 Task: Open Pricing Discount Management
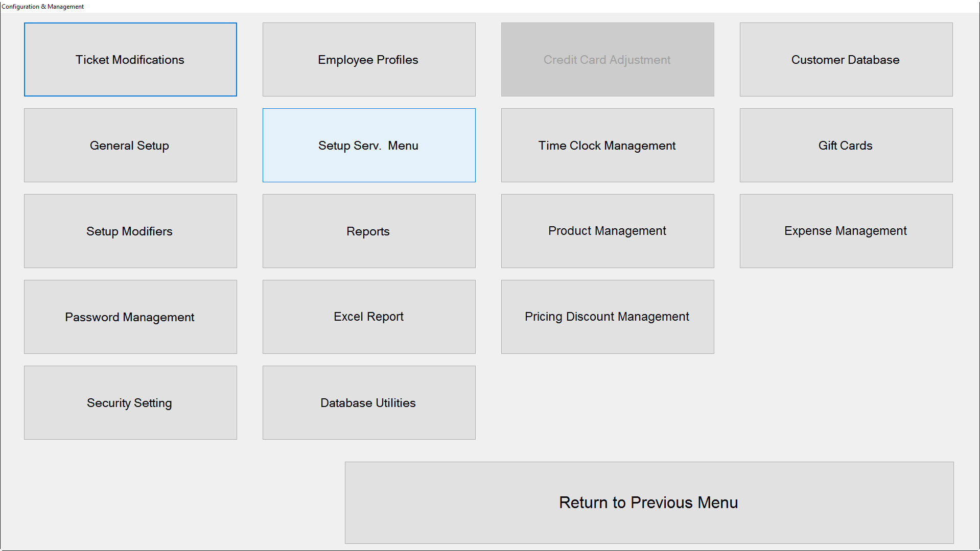607,317
